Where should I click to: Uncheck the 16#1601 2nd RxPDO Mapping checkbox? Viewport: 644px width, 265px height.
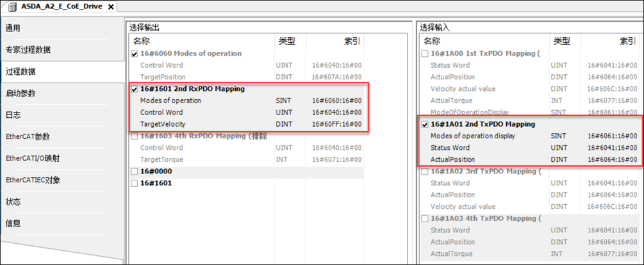134,89
